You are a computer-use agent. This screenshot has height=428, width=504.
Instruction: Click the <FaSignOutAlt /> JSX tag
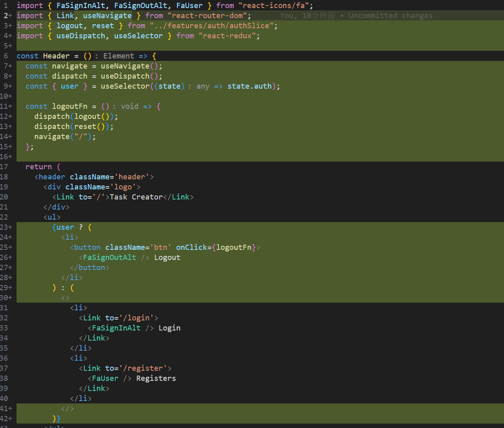[114, 258]
